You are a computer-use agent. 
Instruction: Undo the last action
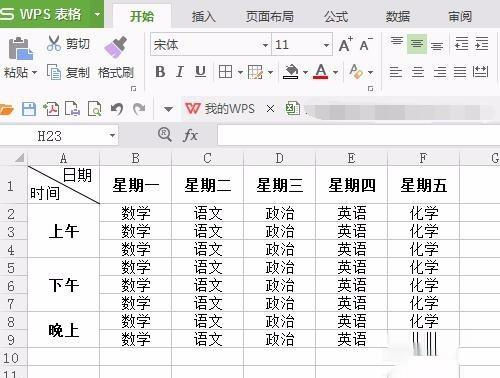pos(117,109)
